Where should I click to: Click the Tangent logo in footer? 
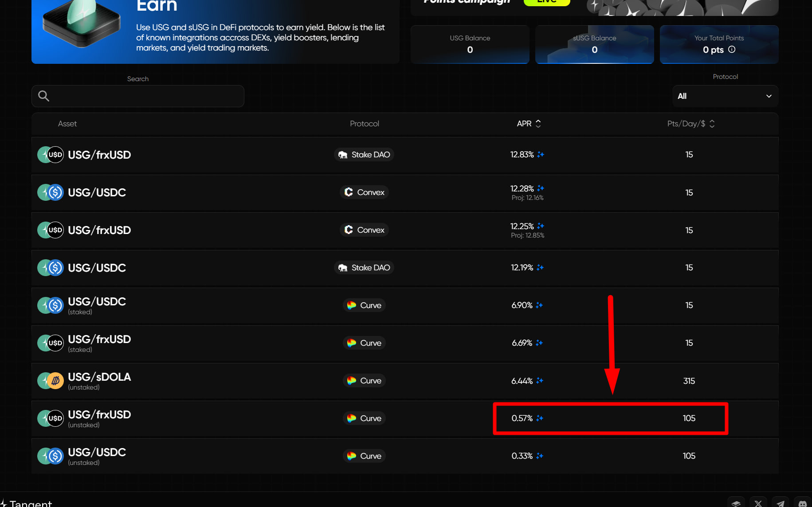(26, 503)
